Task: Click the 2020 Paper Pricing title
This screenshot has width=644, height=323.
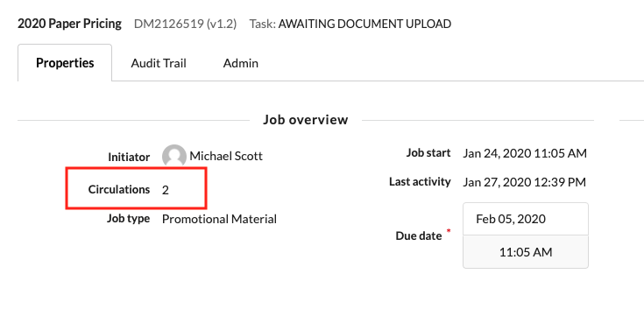Action: coord(69,24)
